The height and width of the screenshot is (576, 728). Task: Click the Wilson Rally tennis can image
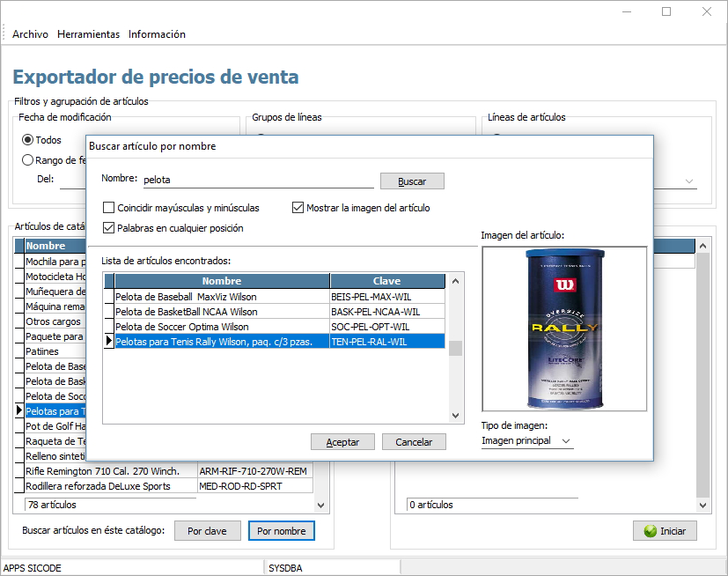point(563,329)
